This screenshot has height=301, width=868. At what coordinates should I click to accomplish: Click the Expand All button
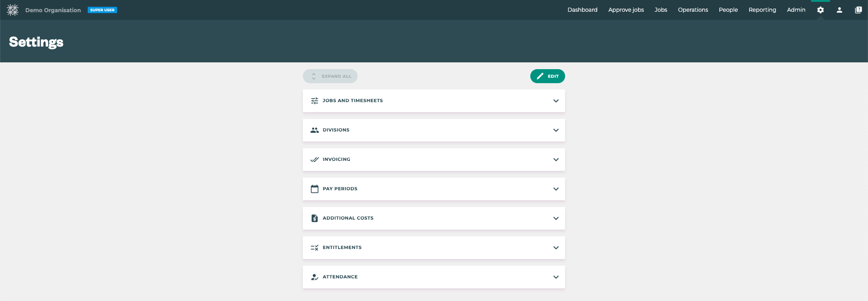pos(330,76)
